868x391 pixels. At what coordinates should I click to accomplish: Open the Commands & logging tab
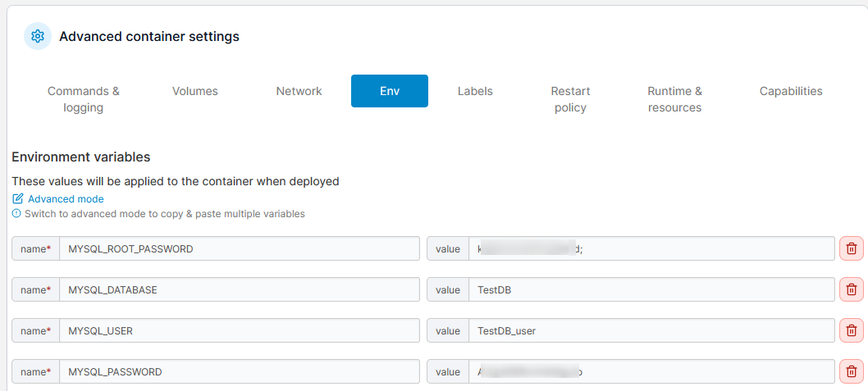[x=84, y=99]
